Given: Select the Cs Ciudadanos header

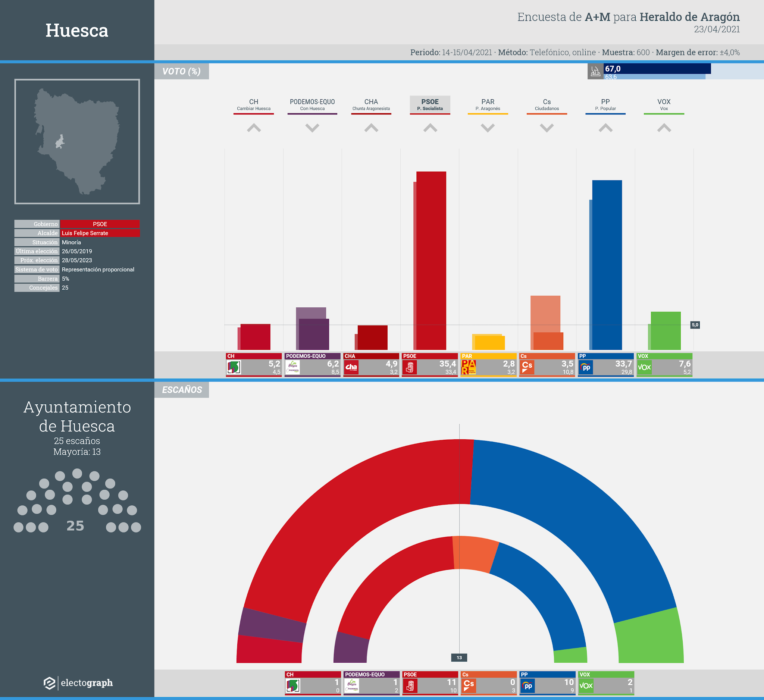Looking at the screenshot, I should (x=547, y=105).
